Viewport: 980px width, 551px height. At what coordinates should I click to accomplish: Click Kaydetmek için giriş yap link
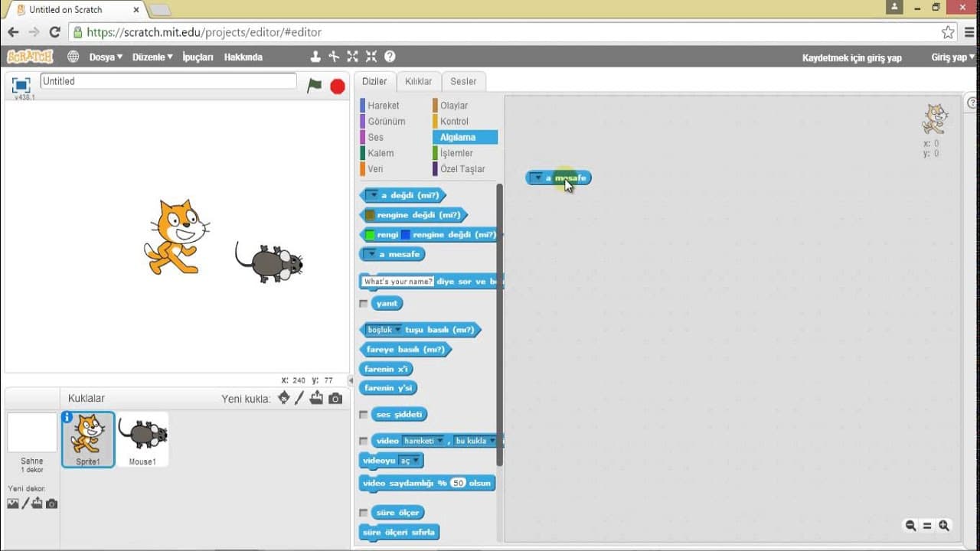(x=851, y=57)
